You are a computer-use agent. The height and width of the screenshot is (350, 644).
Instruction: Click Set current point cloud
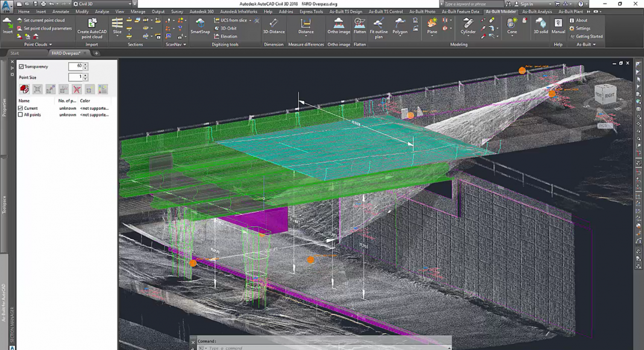click(x=43, y=20)
